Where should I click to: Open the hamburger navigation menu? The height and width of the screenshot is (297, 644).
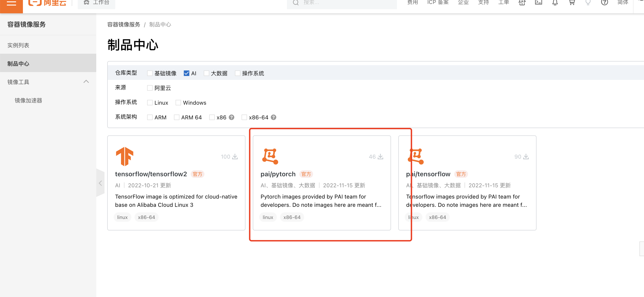11,4
